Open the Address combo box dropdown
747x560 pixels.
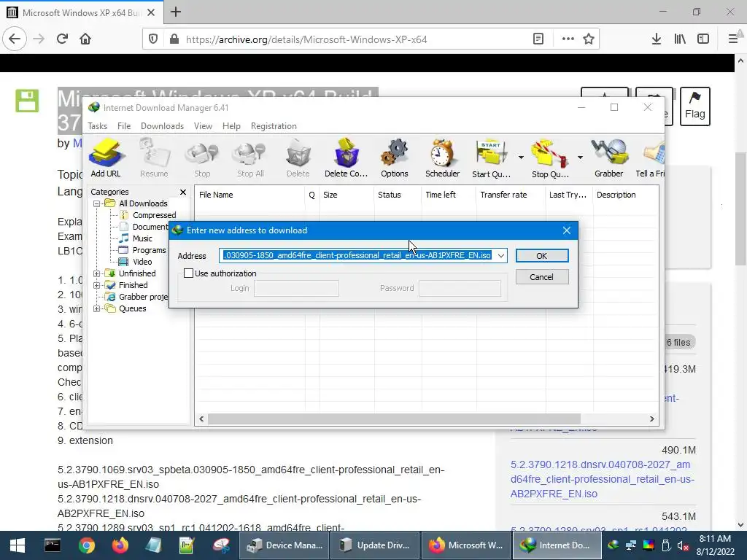[x=501, y=256]
